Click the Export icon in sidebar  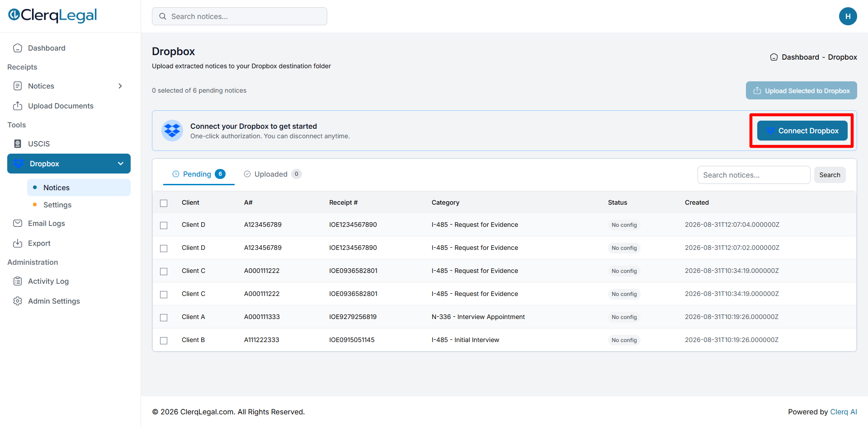pos(18,243)
